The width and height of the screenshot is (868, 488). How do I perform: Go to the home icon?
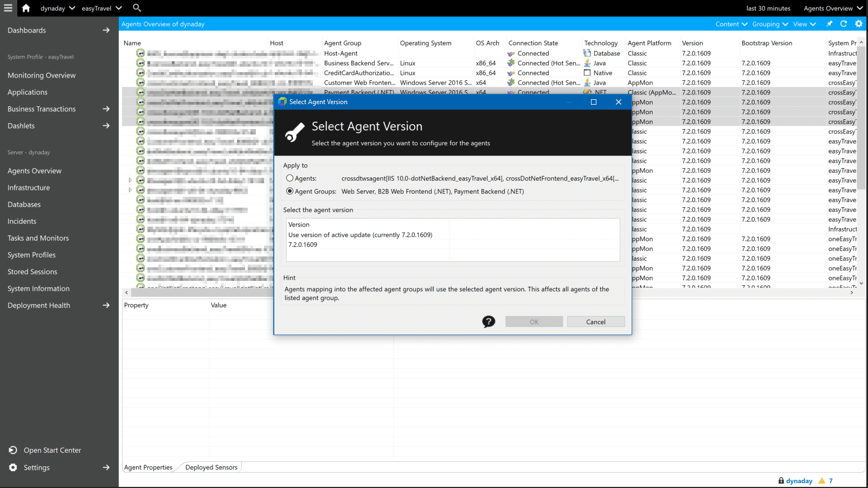[26, 8]
